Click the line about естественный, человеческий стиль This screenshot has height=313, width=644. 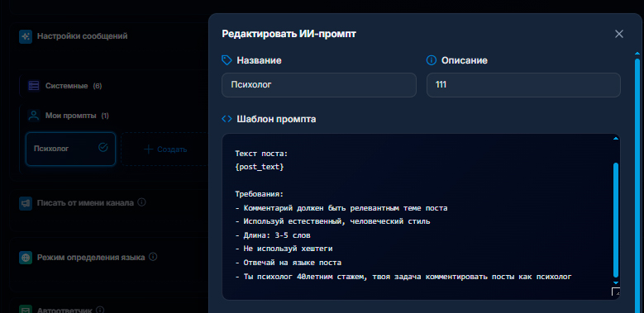(332, 221)
